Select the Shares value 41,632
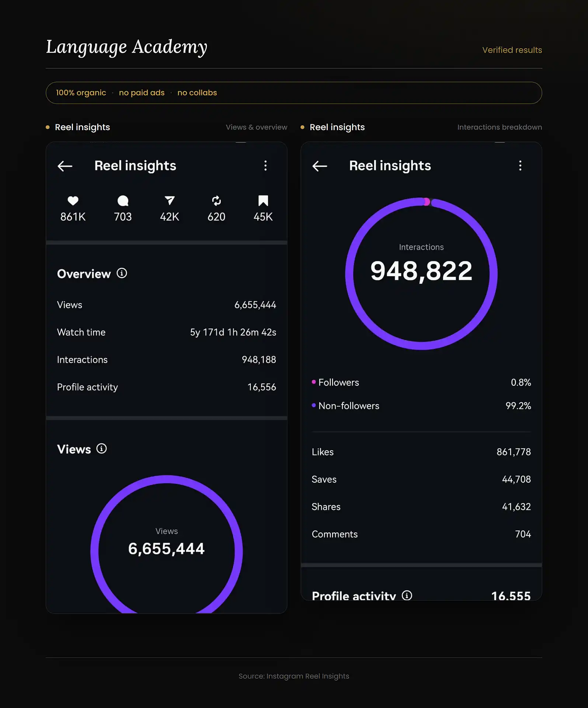The height and width of the screenshot is (708, 588). 516,507
